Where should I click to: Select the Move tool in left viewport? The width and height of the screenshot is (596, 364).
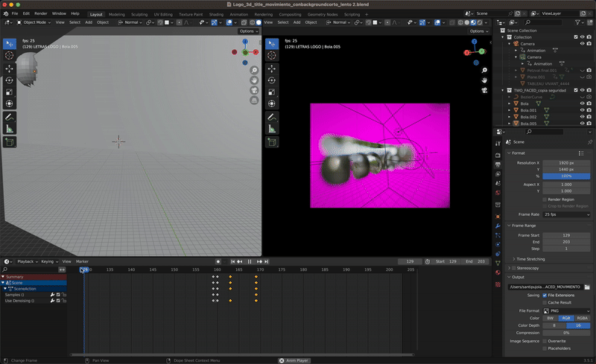click(10, 68)
